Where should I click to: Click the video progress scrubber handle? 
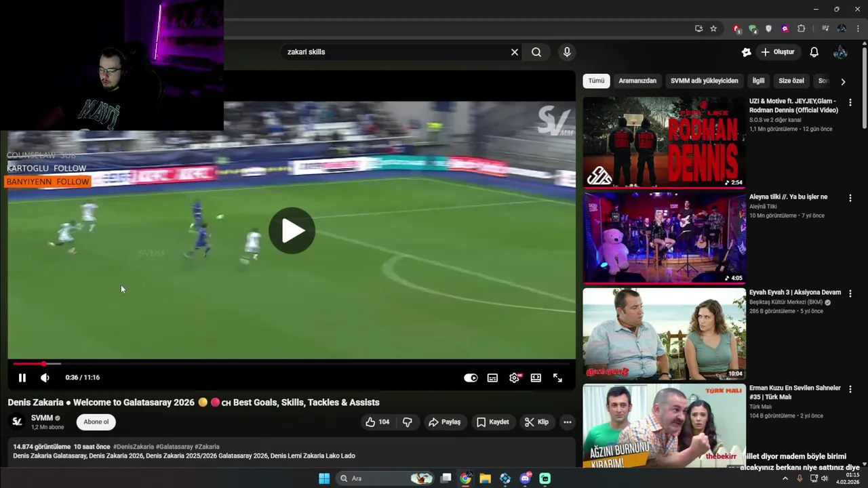43,364
